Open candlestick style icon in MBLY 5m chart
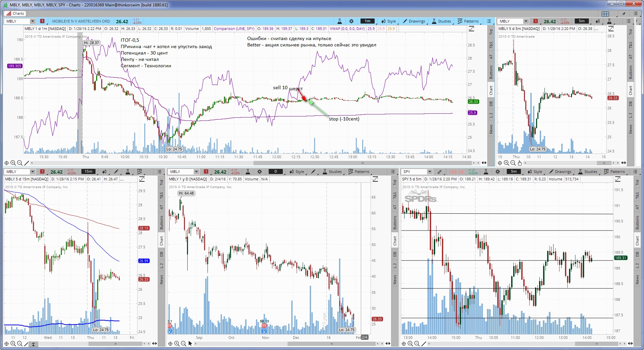Image resolution: width=644 pixels, height=350 pixels. point(598,21)
